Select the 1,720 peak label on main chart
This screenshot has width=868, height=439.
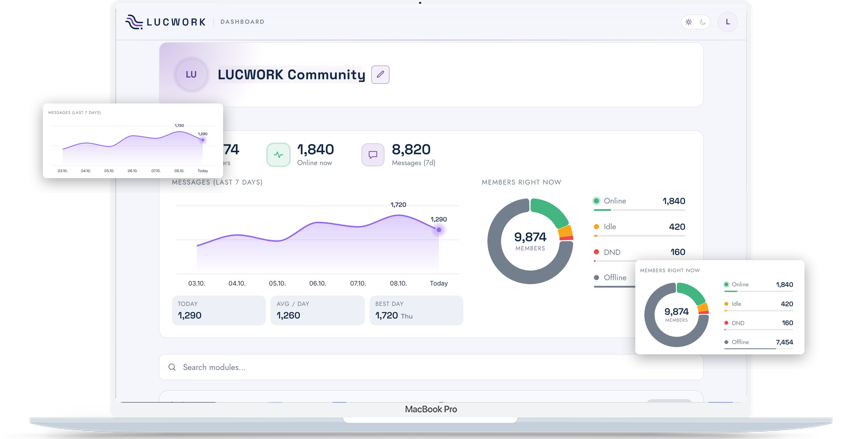point(398,205)
